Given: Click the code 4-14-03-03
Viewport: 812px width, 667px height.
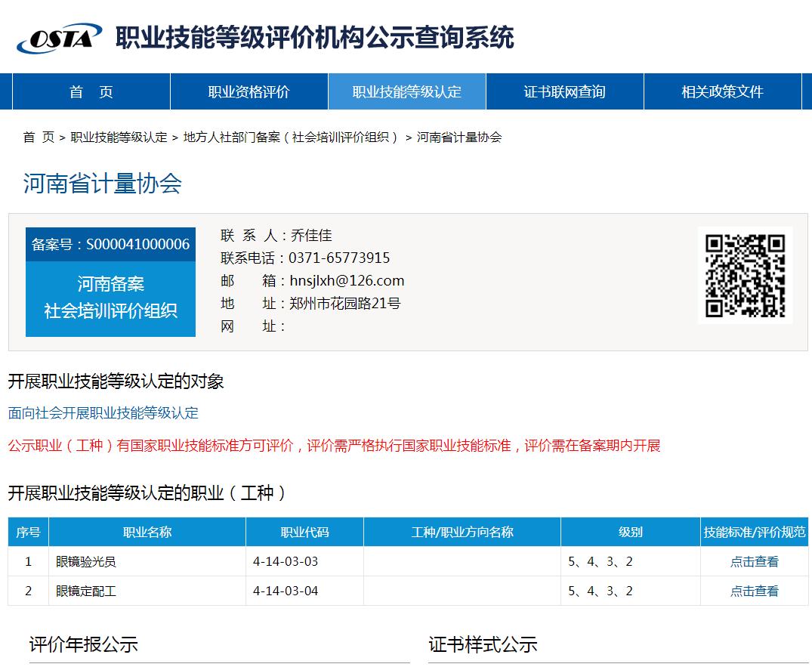Looking at the screenshot, I should 286,561.
